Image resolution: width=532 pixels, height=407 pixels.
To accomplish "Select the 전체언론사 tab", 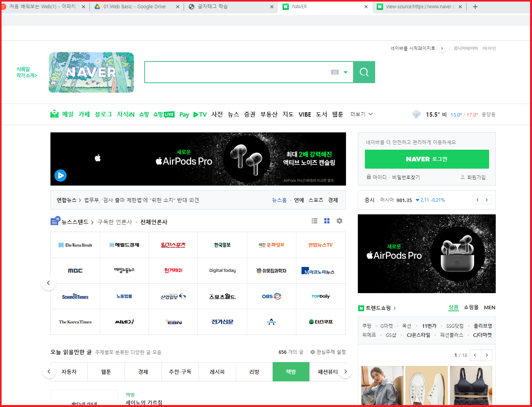I will tap(154, 222).
